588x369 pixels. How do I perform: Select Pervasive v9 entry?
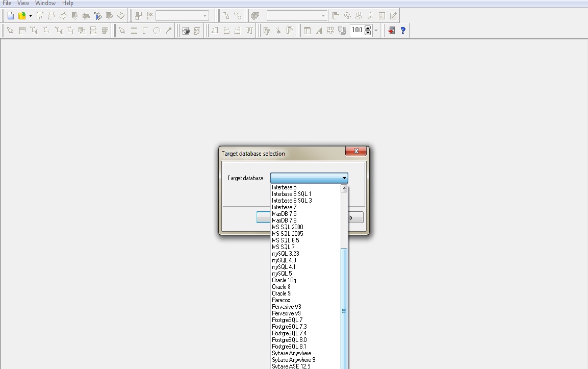click(x=305, y=313)
